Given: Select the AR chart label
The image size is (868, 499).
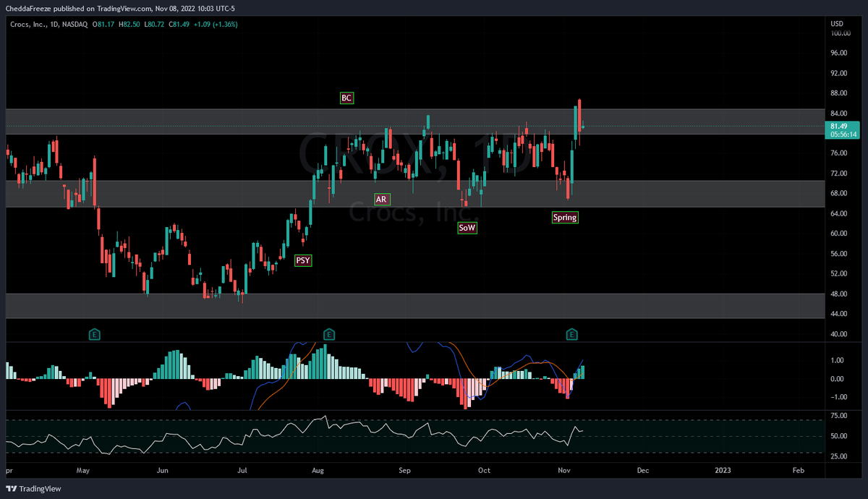Looking at the screenshot, I should tap(381, 199).
